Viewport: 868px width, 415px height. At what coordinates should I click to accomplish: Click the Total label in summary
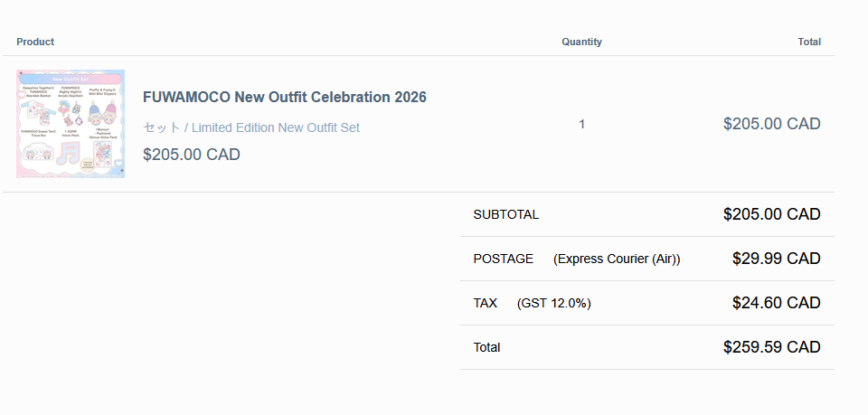tap(486, 347)
